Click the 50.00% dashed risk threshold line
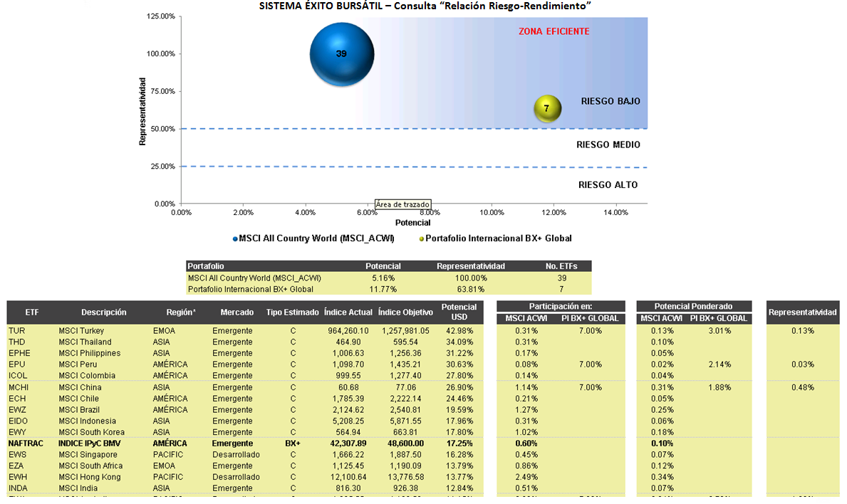 [415, 128]
